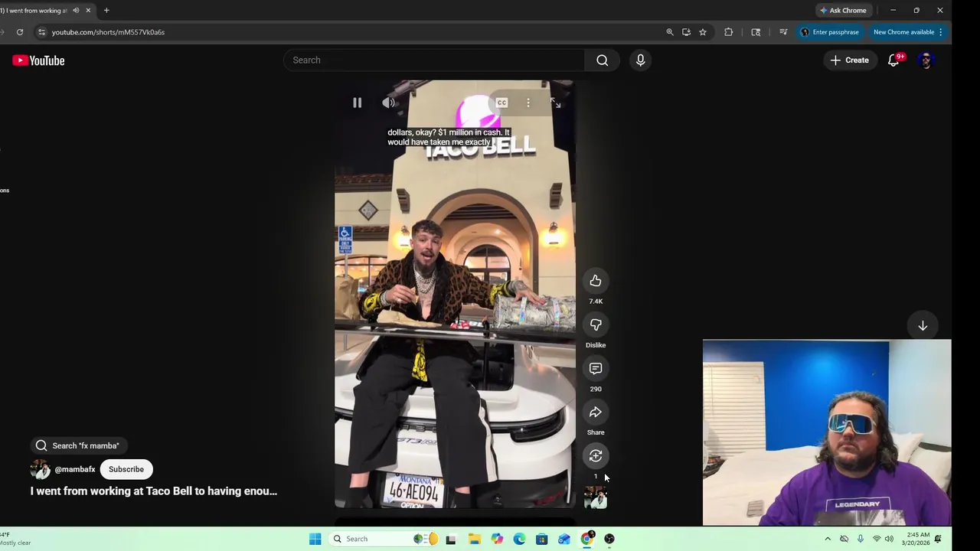Toggle closed captions on the Short
The height and width of the screenshot is (551, 980).
pos(501,103)
